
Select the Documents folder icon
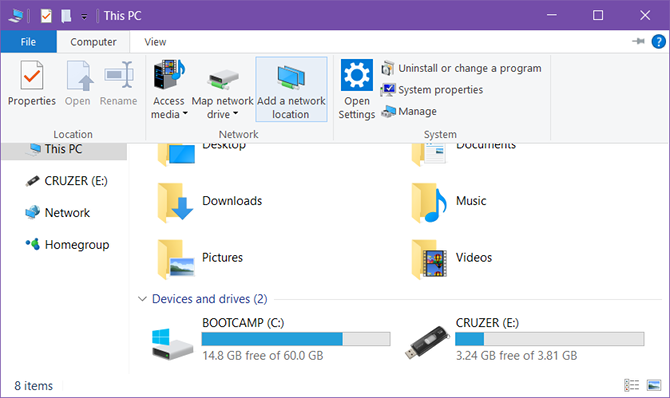click(x=429, y=154)
